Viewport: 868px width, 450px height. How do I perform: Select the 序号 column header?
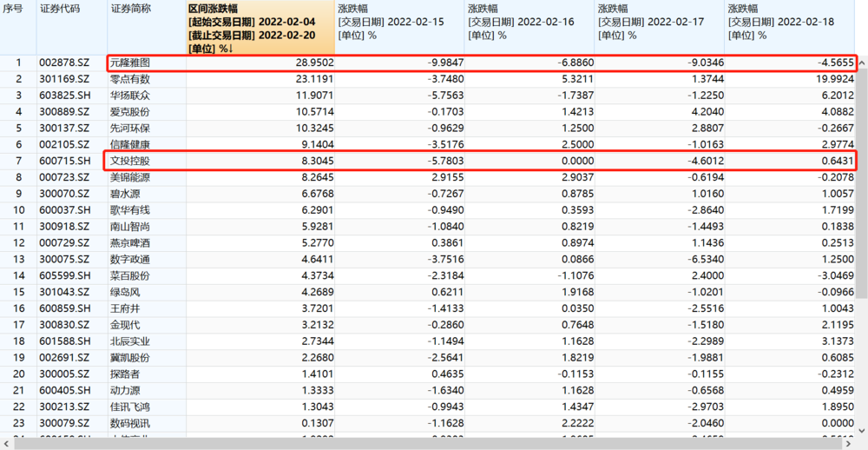[16, 8]
